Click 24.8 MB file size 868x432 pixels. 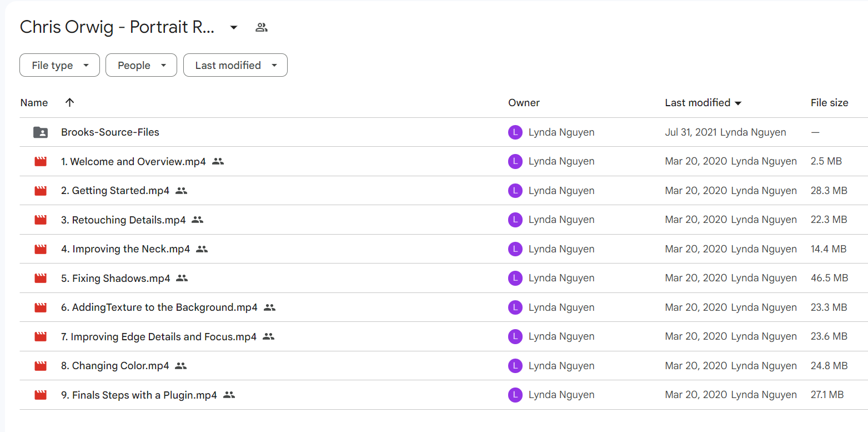pyautogui.click(x=829, y=366)
